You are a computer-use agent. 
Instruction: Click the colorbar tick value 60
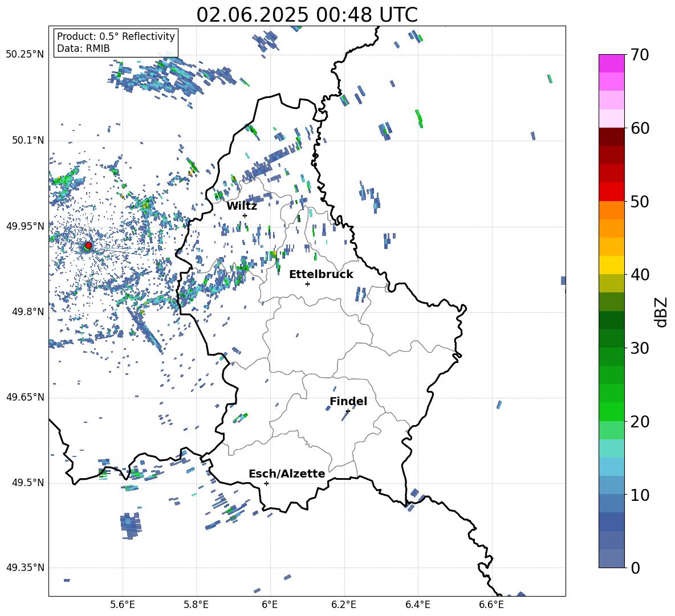pos(640,128)
